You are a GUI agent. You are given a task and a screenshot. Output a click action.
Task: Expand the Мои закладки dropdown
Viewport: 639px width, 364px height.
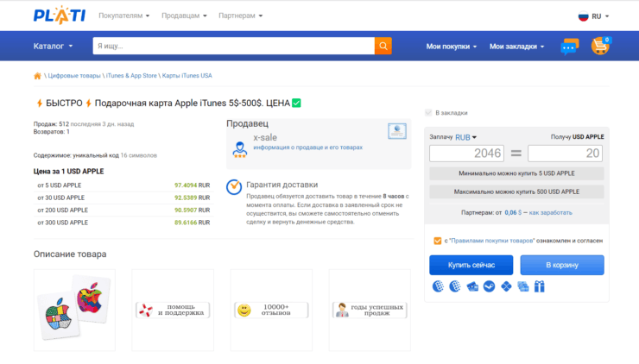coord(516,47)
